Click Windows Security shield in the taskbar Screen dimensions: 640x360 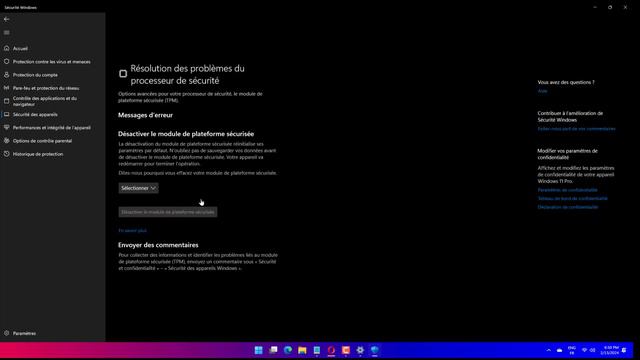click(x=375, y=350)
